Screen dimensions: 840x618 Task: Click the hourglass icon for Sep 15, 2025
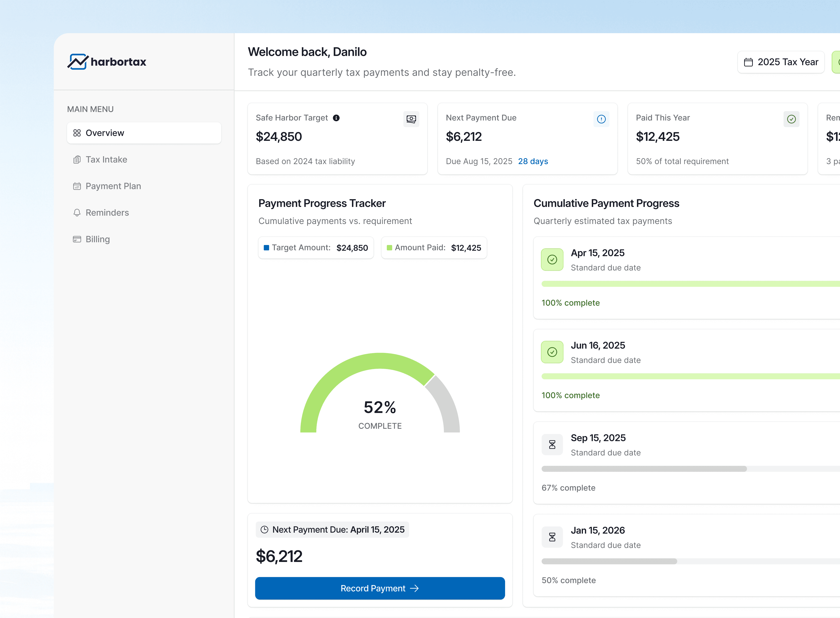(552, 444)
